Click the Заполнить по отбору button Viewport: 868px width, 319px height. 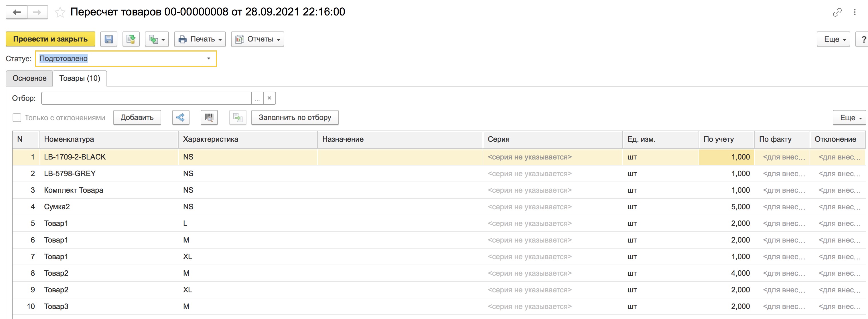tap(295, 117)
